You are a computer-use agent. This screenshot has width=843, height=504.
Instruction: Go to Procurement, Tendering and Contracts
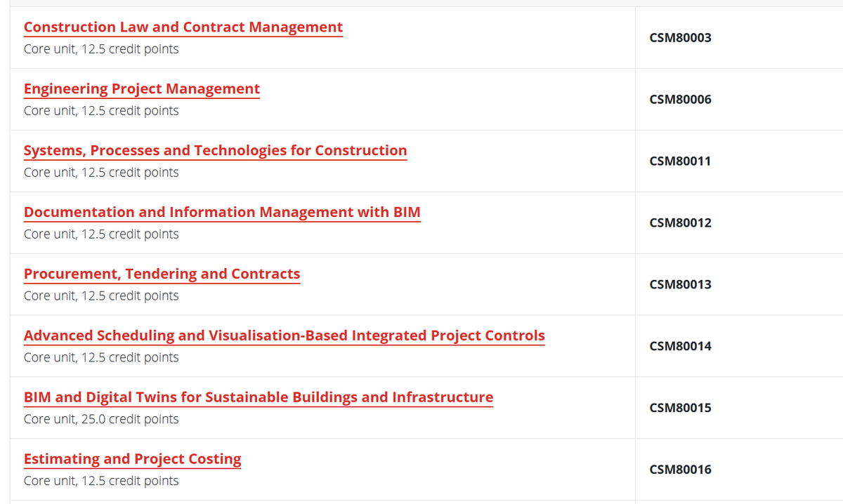pyautogui.click(x=162, y=274)
